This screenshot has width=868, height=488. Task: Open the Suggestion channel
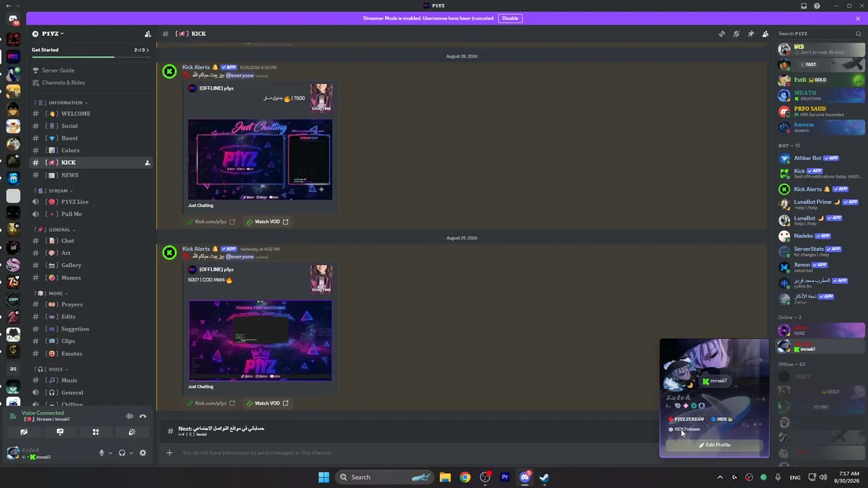coord(90,329)
